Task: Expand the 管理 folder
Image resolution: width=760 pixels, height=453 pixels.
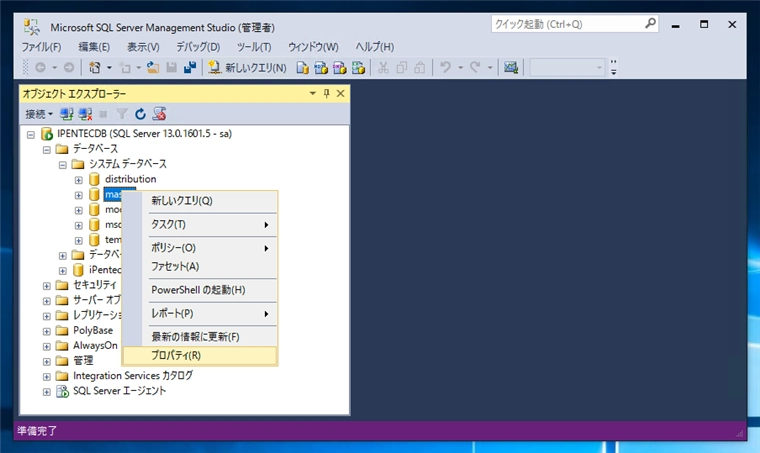Action: (x=47, y=361)
